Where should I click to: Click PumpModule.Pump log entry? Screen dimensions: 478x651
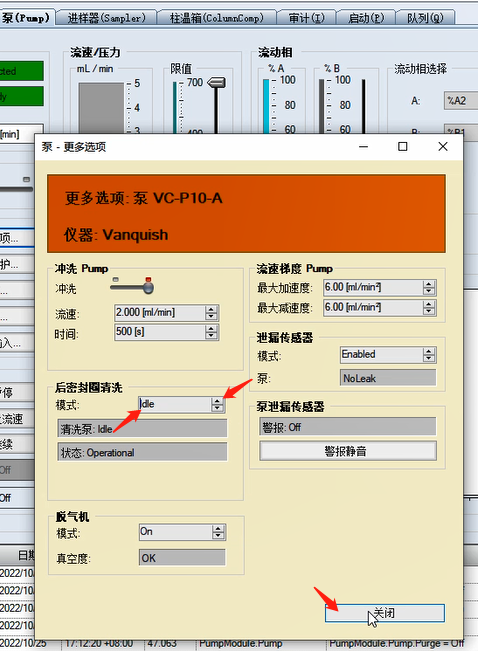240,643
